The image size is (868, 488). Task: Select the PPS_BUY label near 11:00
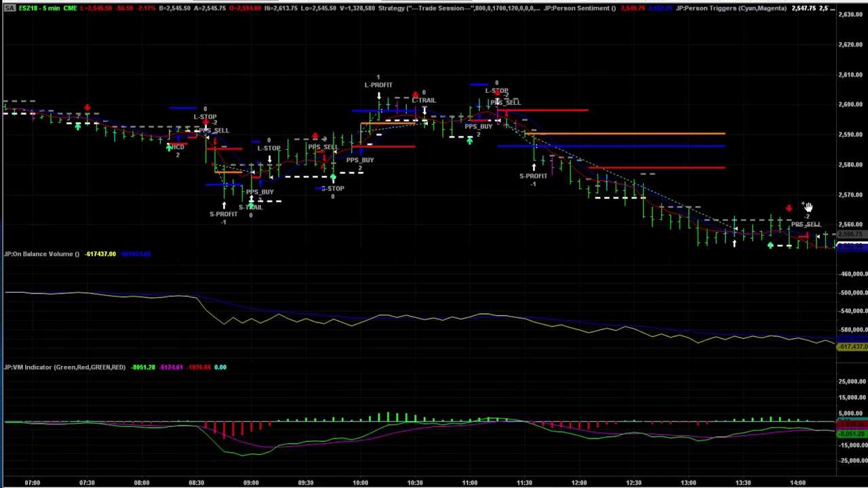point(479,127)
